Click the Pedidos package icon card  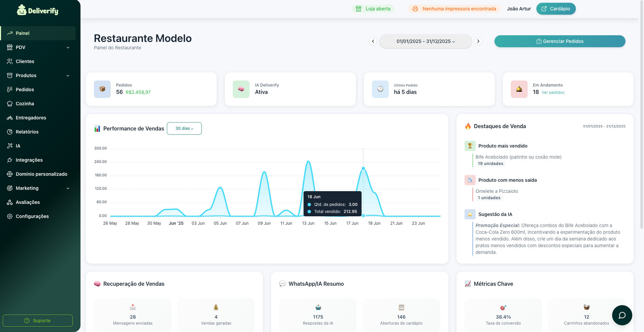(102, 89)
